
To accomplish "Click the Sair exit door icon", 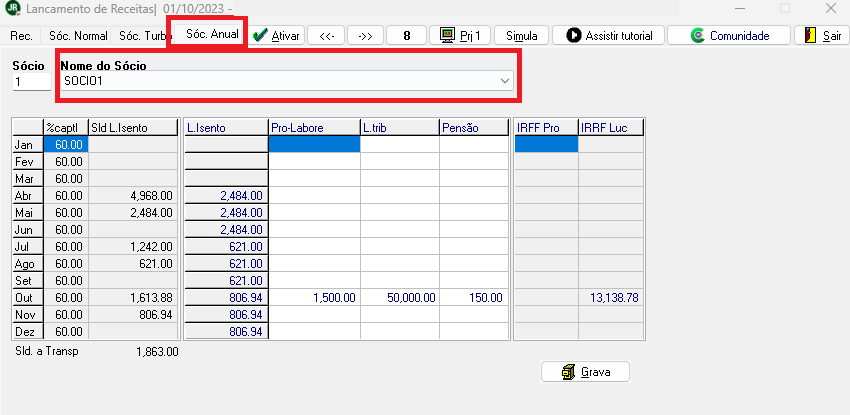I will tap(812, 35).
